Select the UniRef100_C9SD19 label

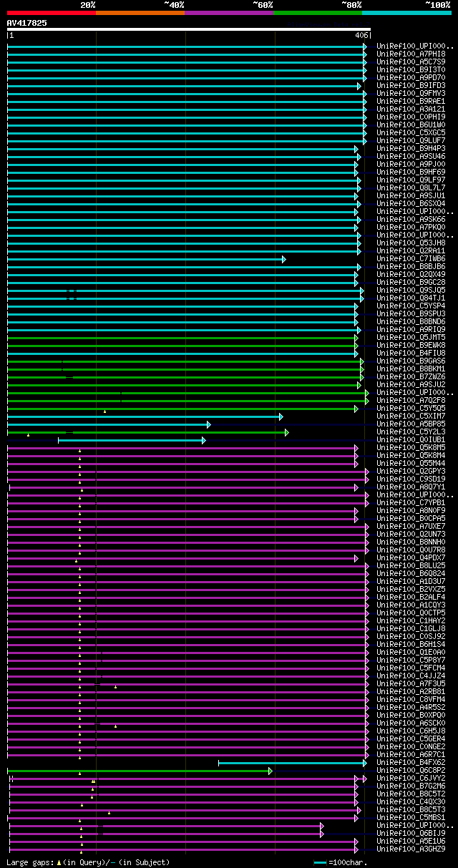click(411, 479)
